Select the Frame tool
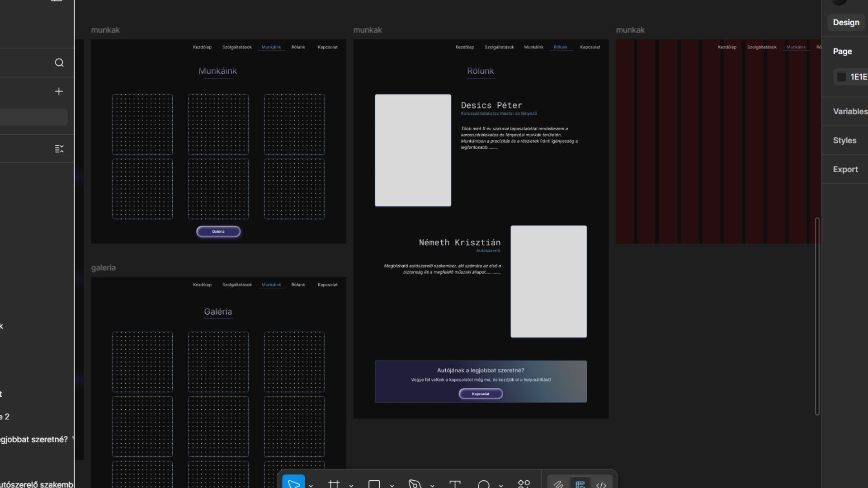The width and height of the screenshot is (868, 488). (334, 484)
